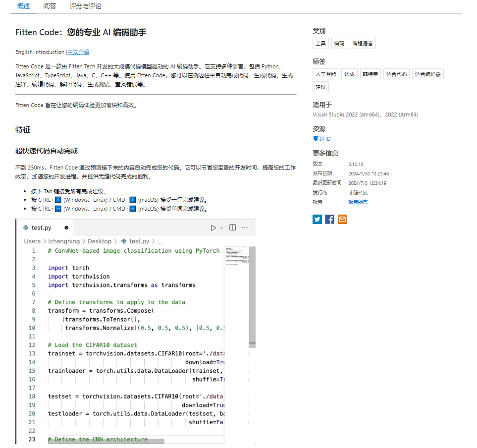Viewport: 477px width, 448px height.
Task: Click the 'import torchvision' code on line 4
Action: tap(79, 277)
